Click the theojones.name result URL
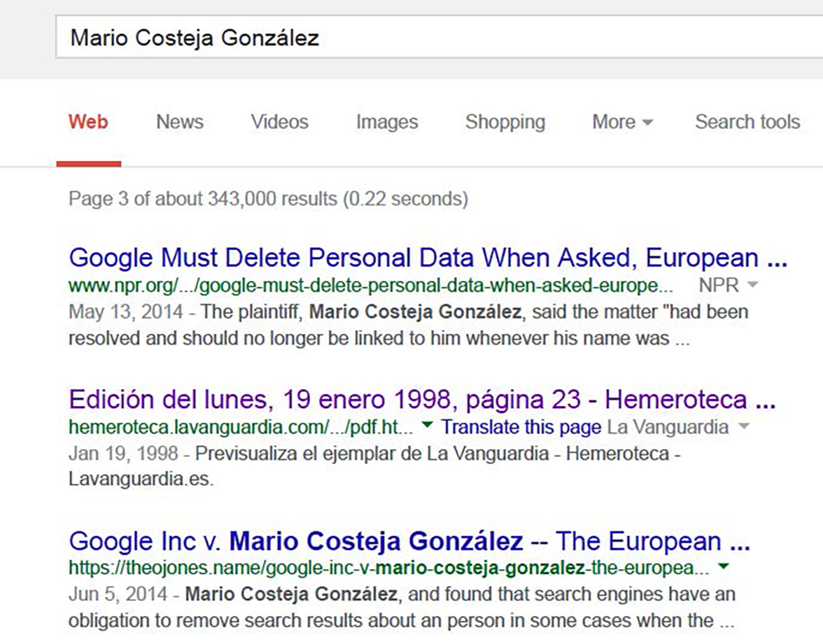823x644 pixels. click(x=389, y=568)
